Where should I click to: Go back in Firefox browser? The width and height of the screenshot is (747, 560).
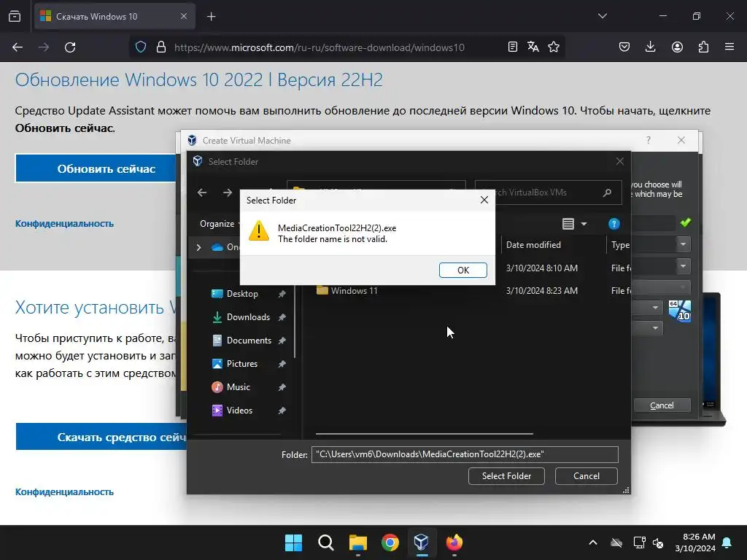pyautogui.click(x=18, y=47)
